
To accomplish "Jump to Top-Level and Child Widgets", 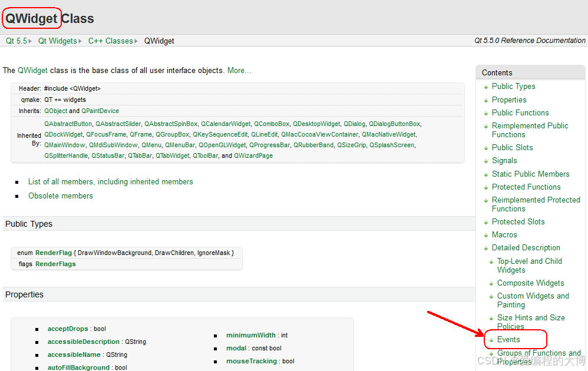I will pos(530,266).
